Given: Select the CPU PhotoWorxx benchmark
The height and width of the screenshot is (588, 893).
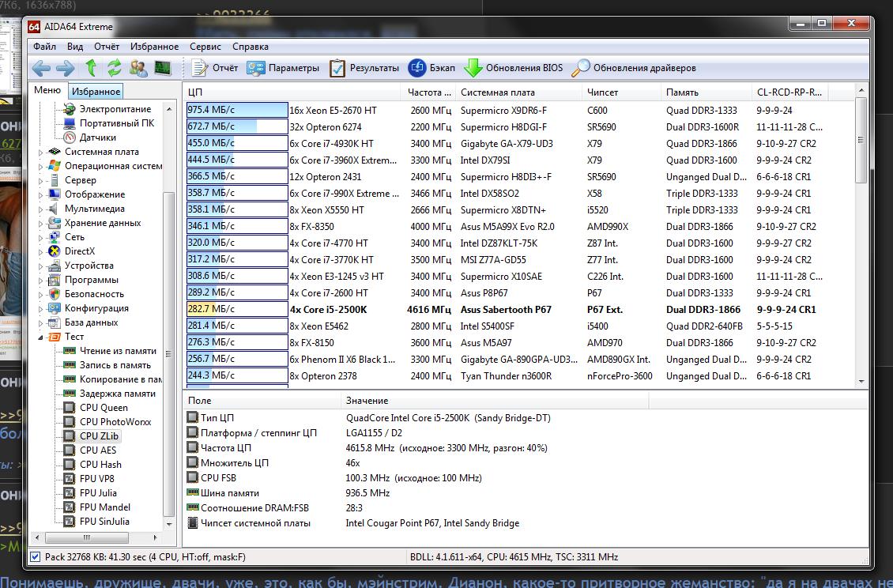Looking at the screenshot, I should coord(115,422).
